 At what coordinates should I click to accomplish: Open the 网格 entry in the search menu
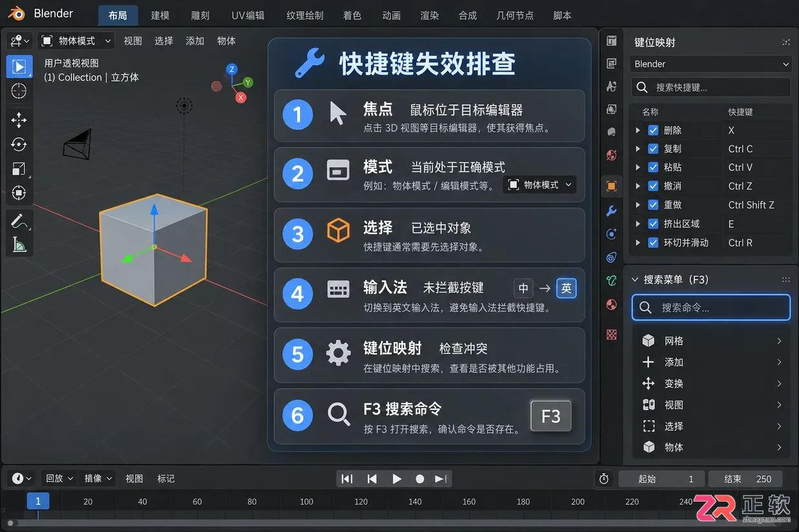coord(713,341)
